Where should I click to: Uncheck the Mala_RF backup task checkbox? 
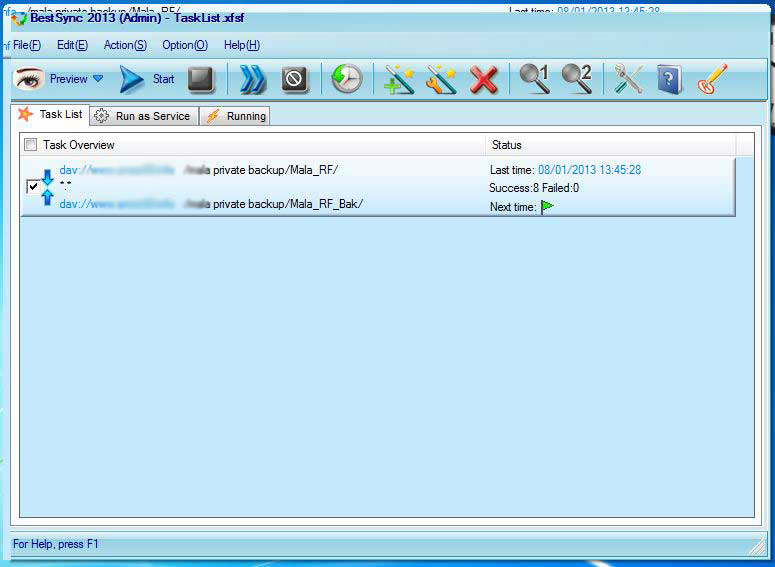pos(33,187)
